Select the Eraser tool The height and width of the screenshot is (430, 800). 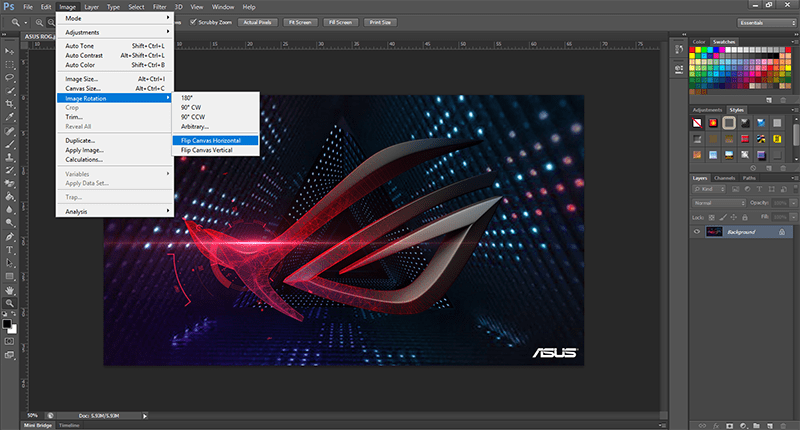coord(10,183)
